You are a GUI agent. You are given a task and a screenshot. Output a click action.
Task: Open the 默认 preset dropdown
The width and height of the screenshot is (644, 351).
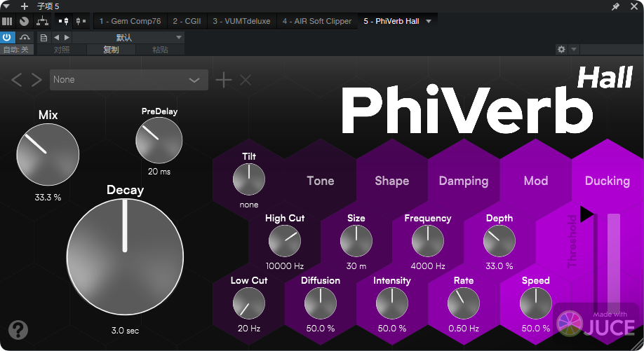tap(128, 37)
